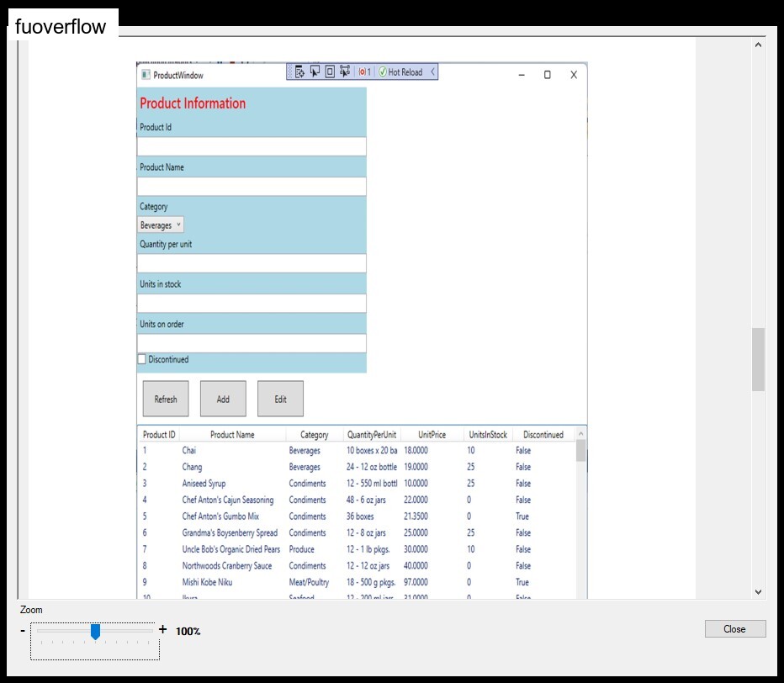The image size is (784, 683).
Task: Select the Chai product row
Action: tap(357, 451)
